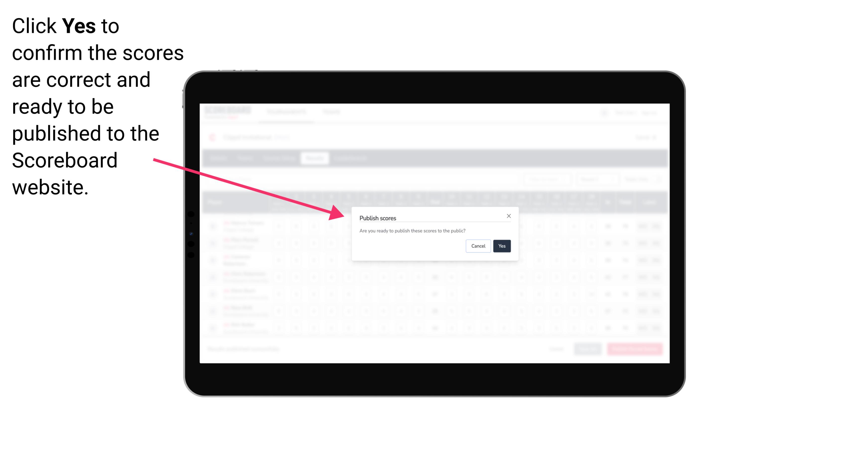Click the Publish scores dialog icon
Screen dimensions: 868x467
pyautogui.click(x=508, y=216)
